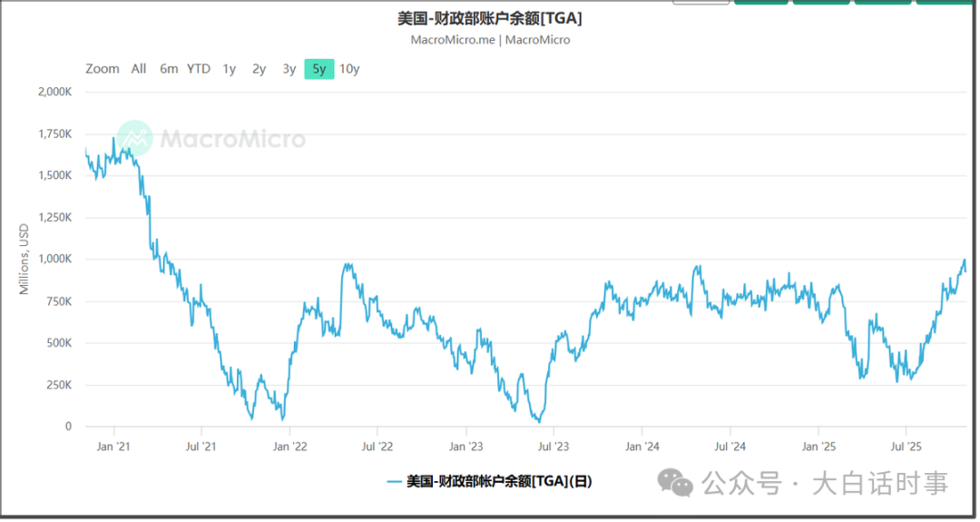Choose the 6m zoom range
Image resolution: width=980 pixels, height=522 pixels.
169,69
